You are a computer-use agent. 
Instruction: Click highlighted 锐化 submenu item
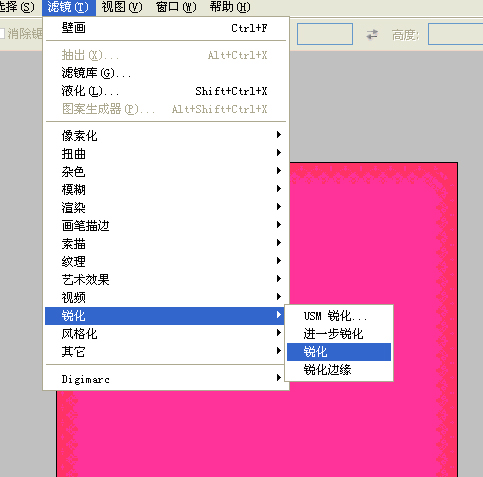339,352
